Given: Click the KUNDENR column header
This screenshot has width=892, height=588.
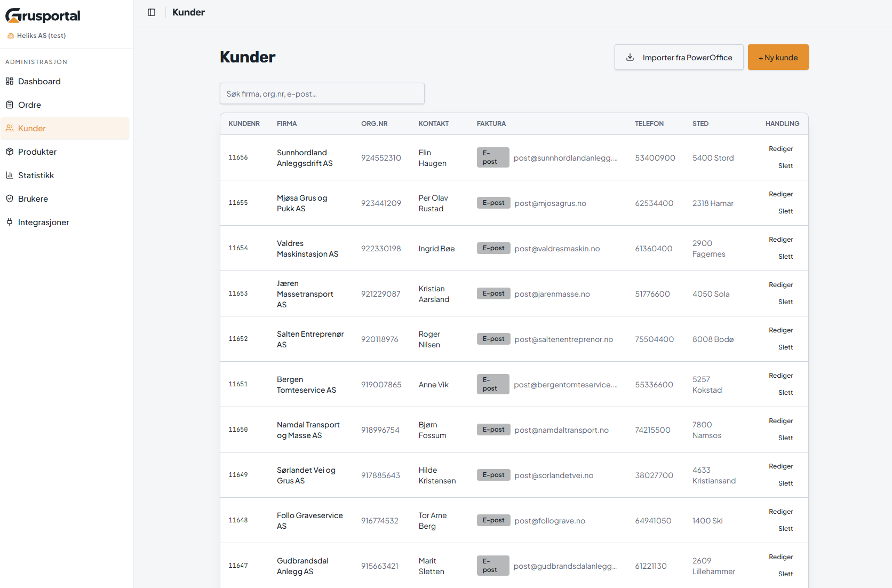Looking at the screenshot, I should (x=244, y=124).
